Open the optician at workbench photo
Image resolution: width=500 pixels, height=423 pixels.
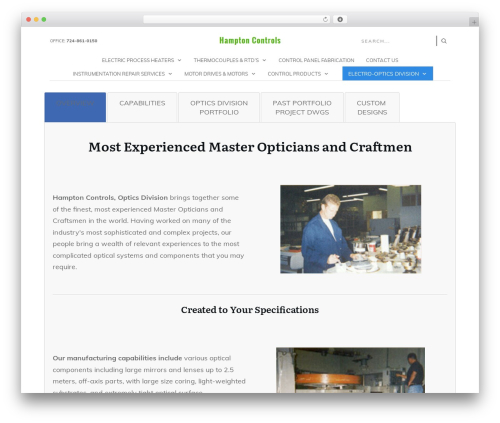(350, 229)
